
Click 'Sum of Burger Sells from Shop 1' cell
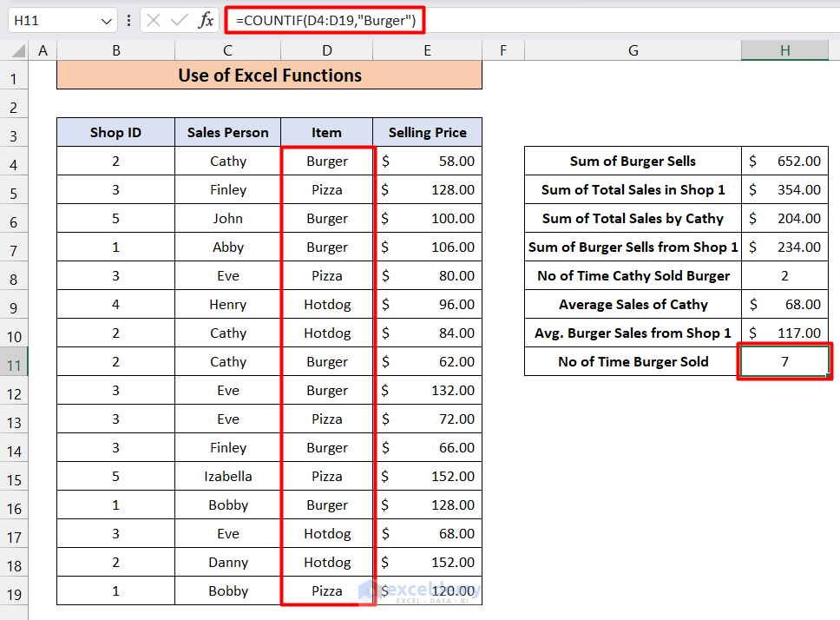(633, 247)
